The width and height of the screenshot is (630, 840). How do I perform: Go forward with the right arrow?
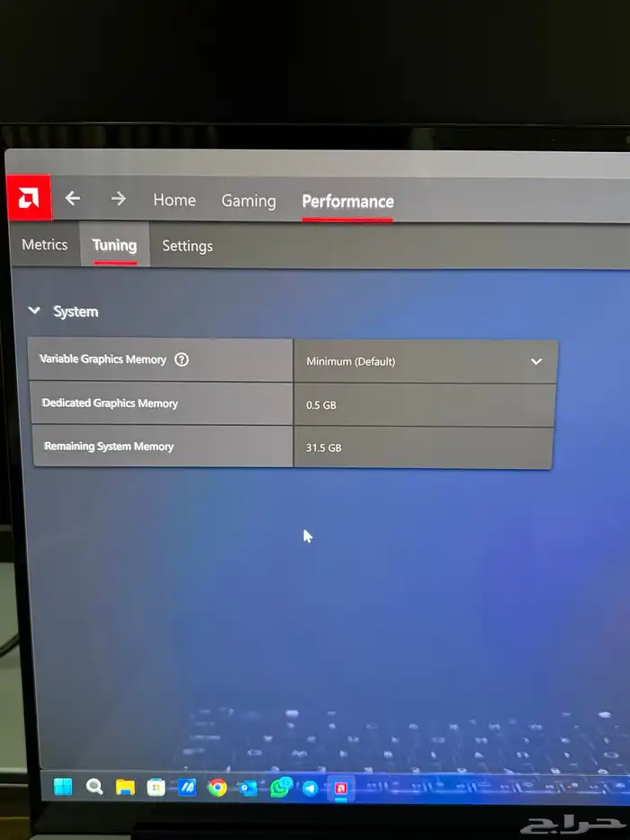119,199
